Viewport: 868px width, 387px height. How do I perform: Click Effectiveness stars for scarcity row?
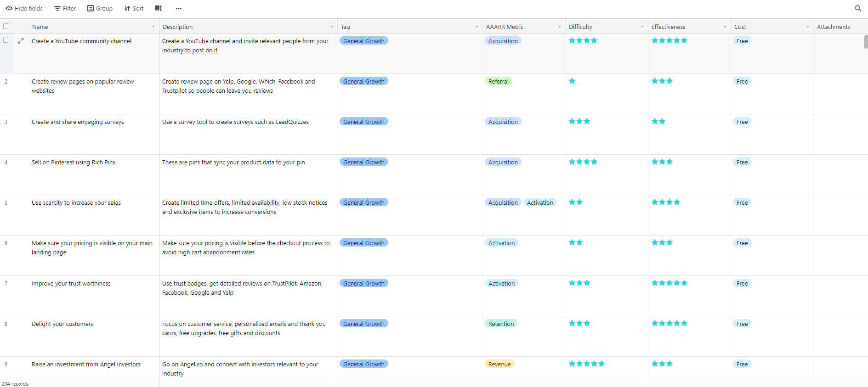[x=666, y=202]
